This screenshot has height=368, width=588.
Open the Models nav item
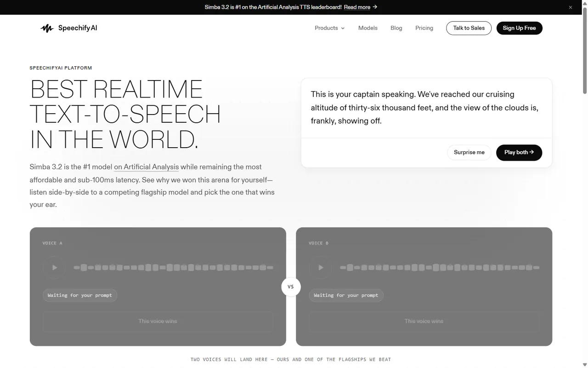(x=368, y=28)
